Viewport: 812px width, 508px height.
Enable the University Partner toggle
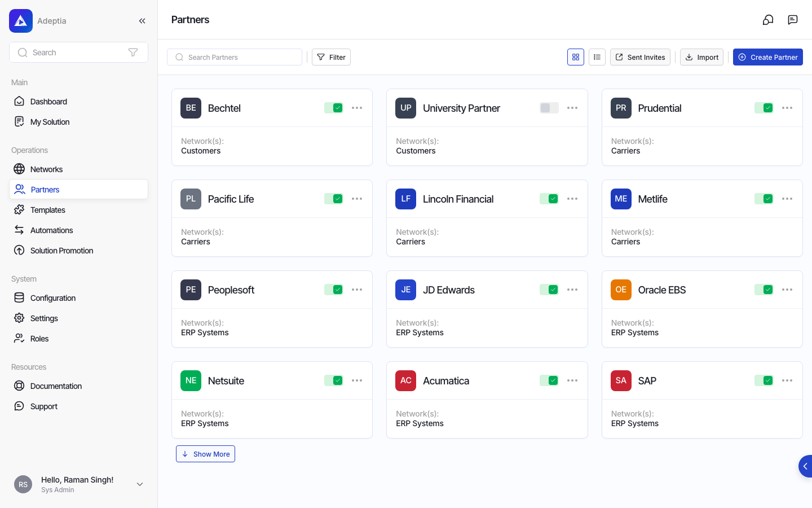(549, 108)
